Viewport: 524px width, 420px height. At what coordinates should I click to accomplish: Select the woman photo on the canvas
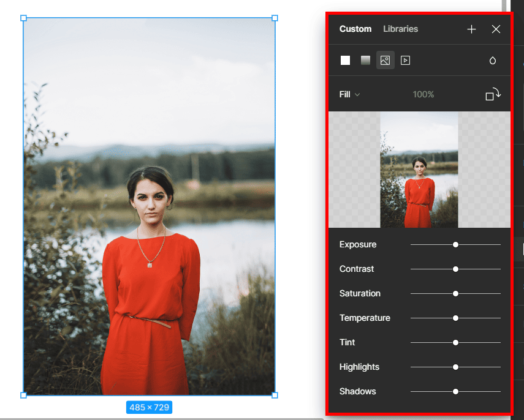pyautogui.click(x=149, y=206)
